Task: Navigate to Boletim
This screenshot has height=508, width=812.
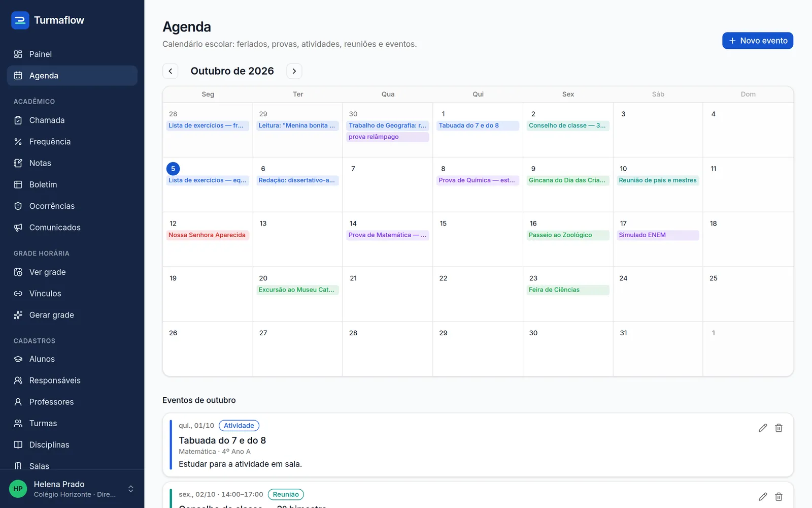Action: click(x=72, y=184)
